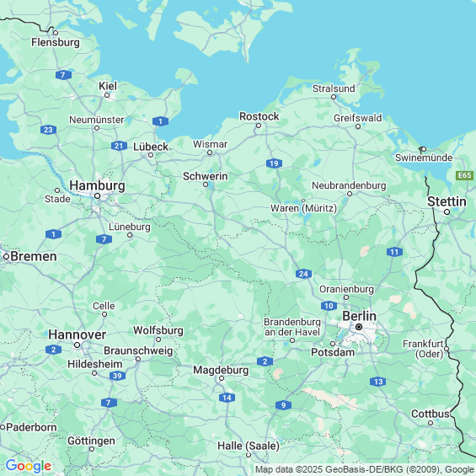Click the Hamburg city marker dot
The width and height of the screenshot is (476, 476).
(x=97, y=196)
